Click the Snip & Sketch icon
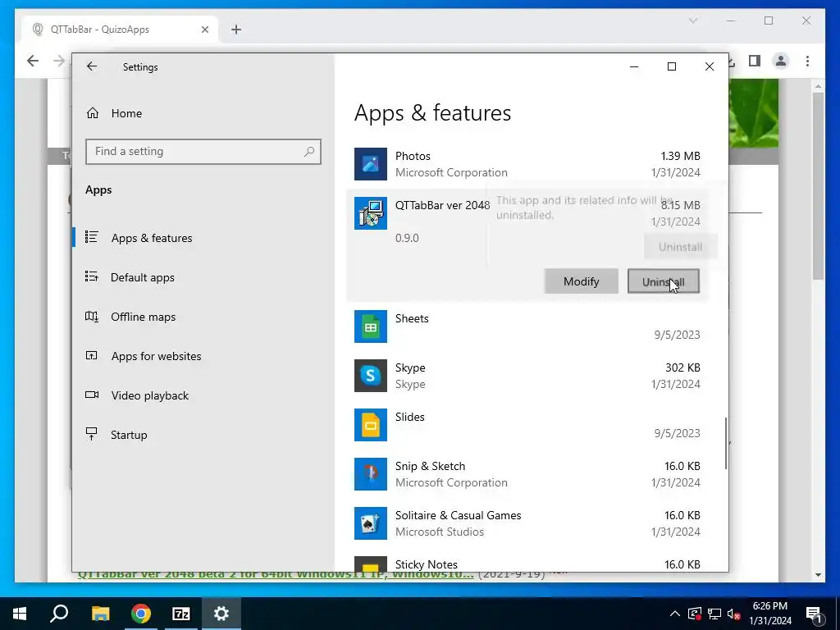The image size is (840, 630). click(x=371, y=474)
